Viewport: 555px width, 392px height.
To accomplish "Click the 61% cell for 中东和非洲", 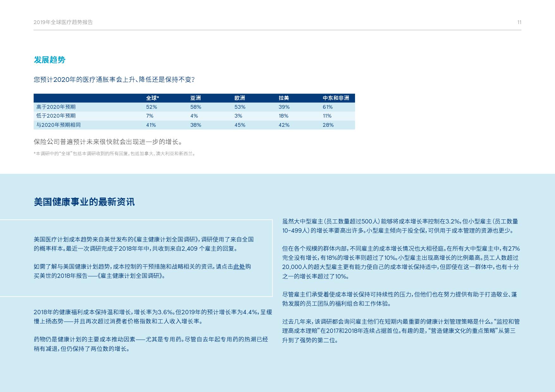I will coord(327,107).
